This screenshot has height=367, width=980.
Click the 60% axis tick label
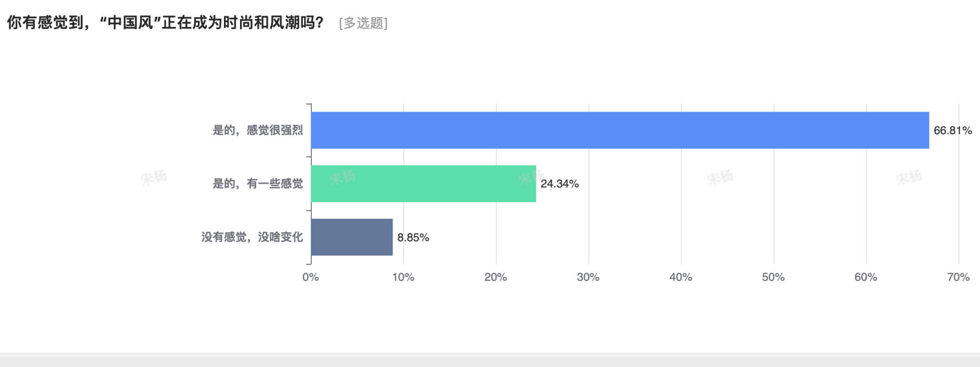866,277
